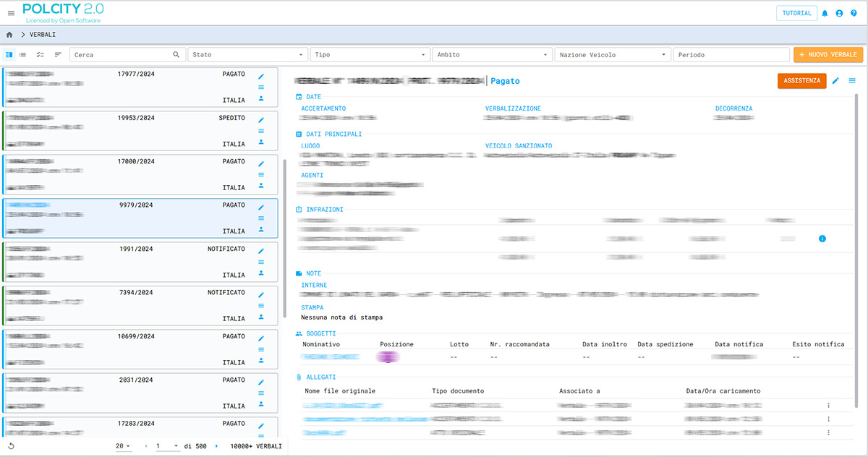868x457 pixels.
Task: Switch to plain list view mode
Action: [x=23, y=55]
